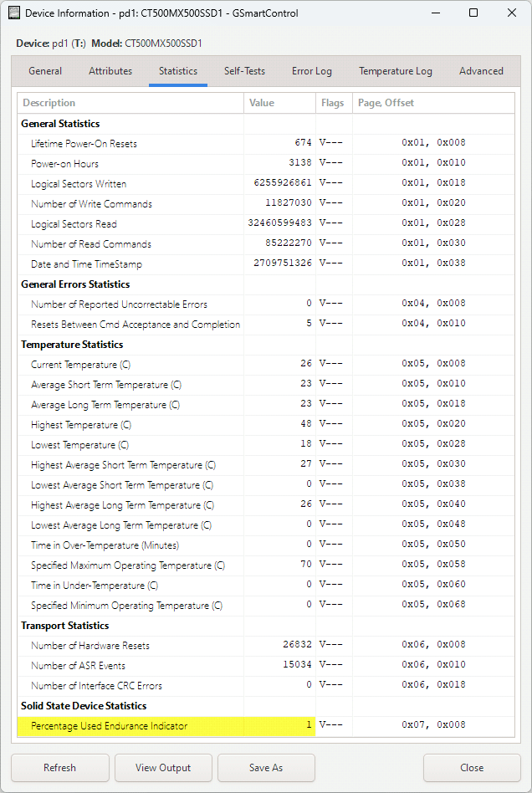Image resolution: width=532 pixels, height=793 pixels.
Task: Open the Advanced tab
Action: coord(481,71)
